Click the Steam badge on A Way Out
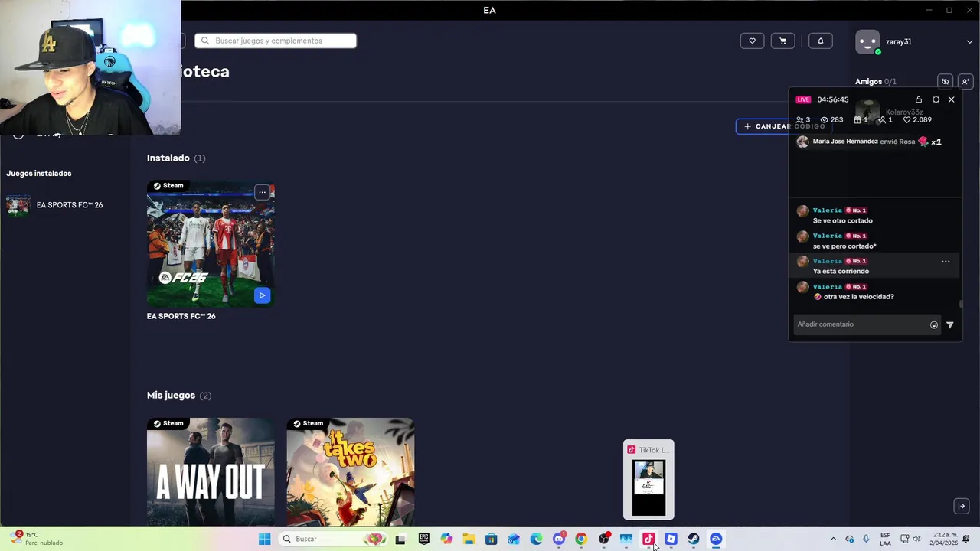This screenshot has width=980, height=551. point(168,423)
